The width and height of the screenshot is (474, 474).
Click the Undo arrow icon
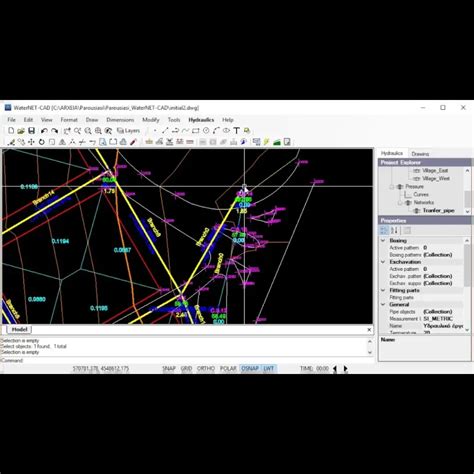click(x=44, y=131)
